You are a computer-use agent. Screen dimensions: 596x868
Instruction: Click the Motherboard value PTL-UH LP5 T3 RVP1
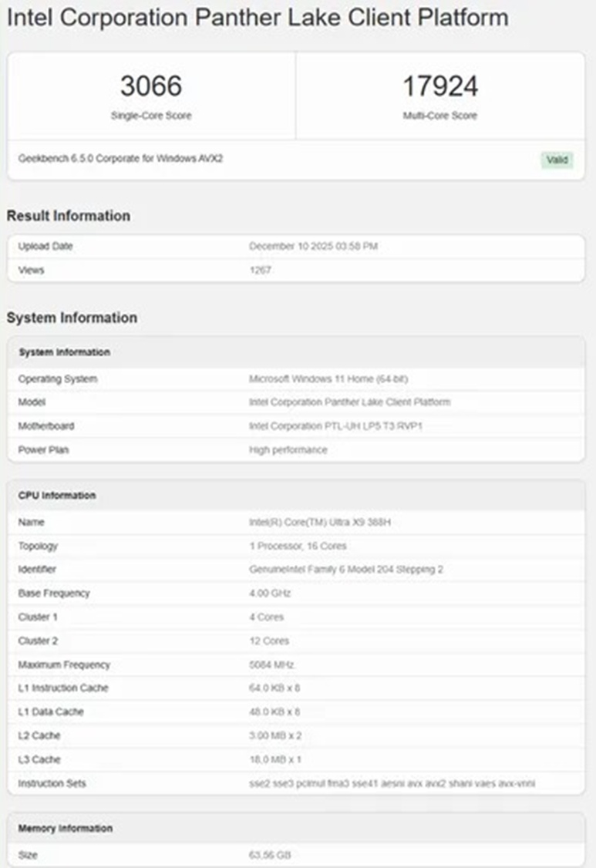click(x=335, y=426)
